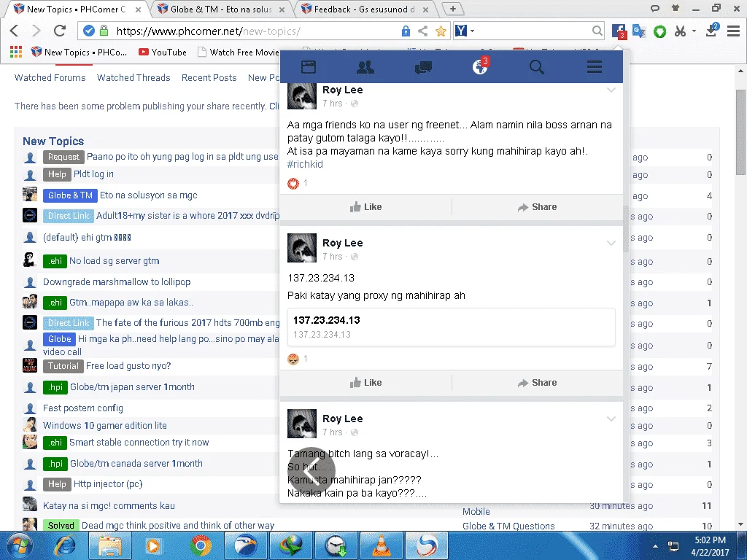Image resolution: width=747 pixels, height=560 pixels.
Task: Open the 137.23.234.13 link preview card
Action: pyautogui.click(x=451, y=327)
